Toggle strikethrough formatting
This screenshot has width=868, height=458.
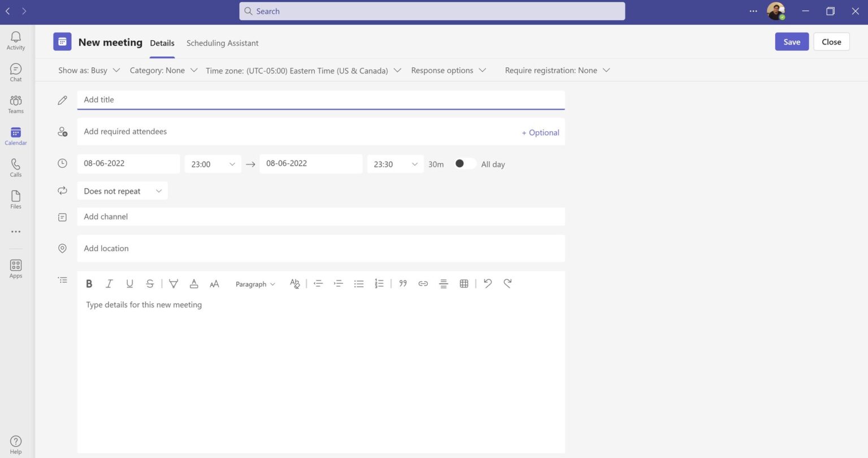[150, 284]
